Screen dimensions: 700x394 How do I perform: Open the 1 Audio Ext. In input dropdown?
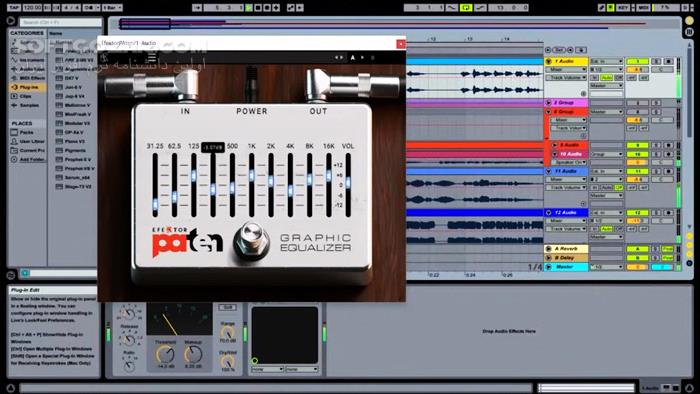pyautogui.click(x=606, y=61)
